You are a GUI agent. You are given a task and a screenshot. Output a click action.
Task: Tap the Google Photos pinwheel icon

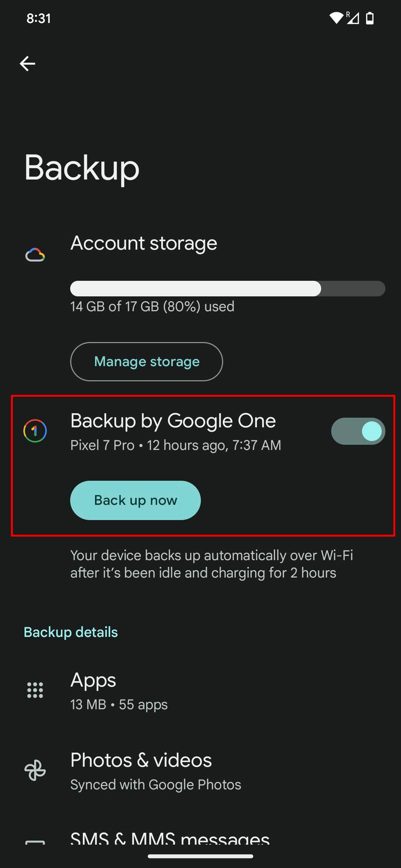pos(35,770)
